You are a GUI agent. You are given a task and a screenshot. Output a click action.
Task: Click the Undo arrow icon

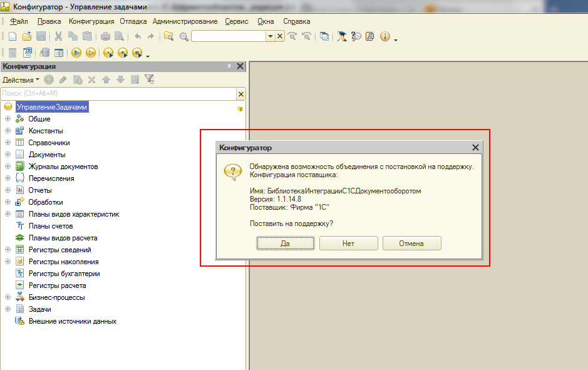[138, 36]
